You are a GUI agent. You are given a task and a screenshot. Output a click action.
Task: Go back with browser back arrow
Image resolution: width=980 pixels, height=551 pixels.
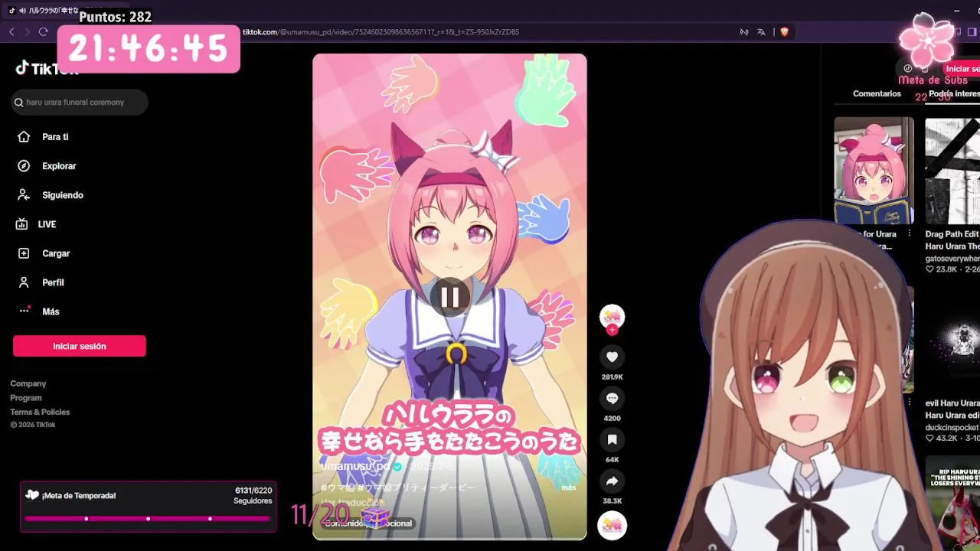(11, 31)
